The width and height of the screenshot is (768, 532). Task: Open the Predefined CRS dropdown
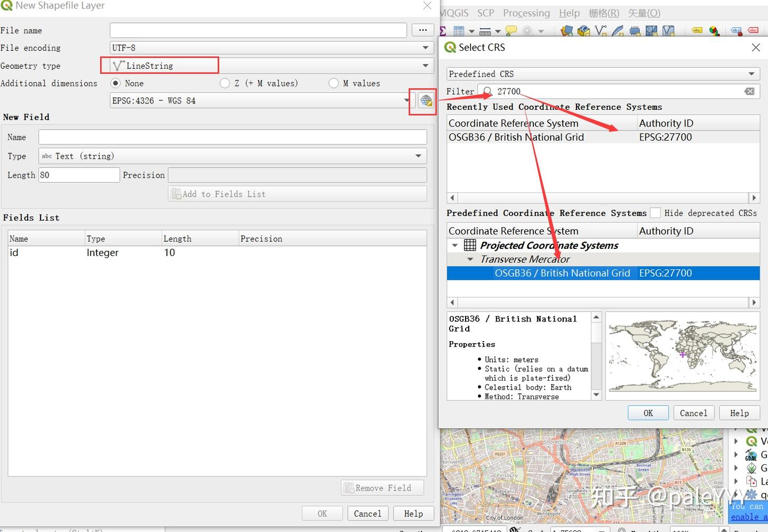[603, 74]
